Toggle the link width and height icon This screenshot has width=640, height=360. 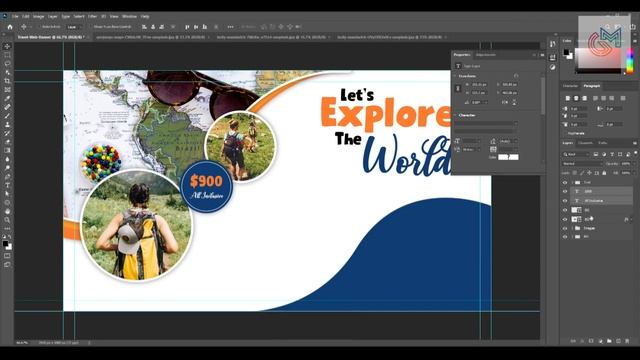[x=458, y=88]
